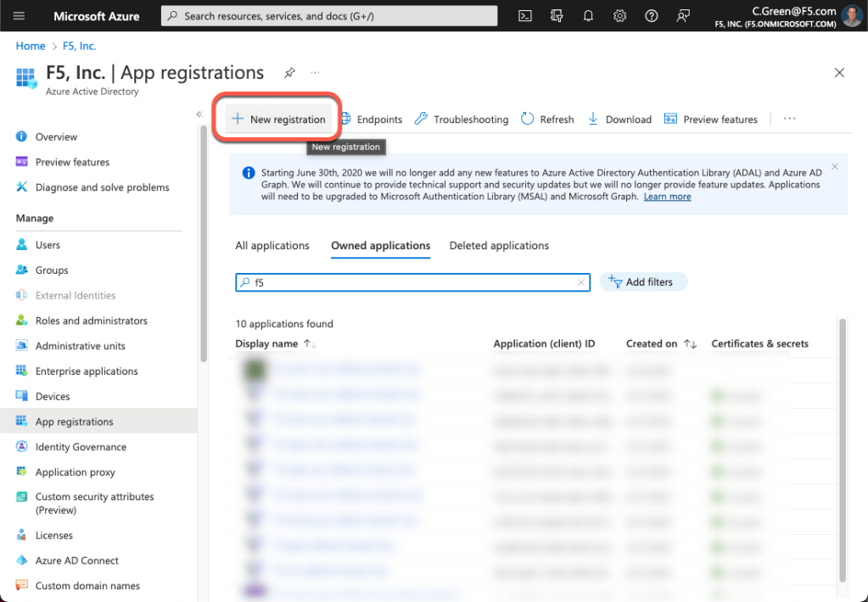Collapse the left navigation sidebar
The width and height of the screenshot is (868, 602).
point(199,114)
